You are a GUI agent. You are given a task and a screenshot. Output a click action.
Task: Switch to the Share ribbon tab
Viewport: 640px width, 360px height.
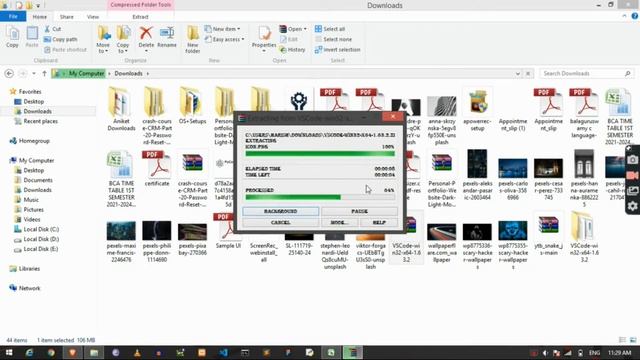click(x=67, y=17)
